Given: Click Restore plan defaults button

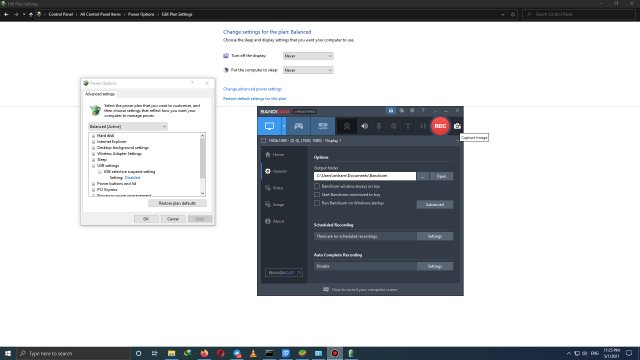Looking at the screenshot, I should click(x=177, y=203).
